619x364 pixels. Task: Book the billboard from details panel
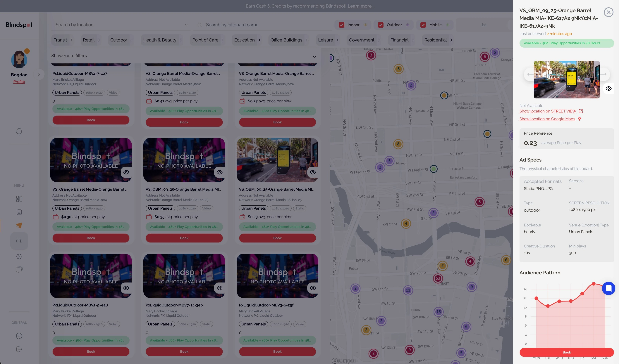click(566, 352)
